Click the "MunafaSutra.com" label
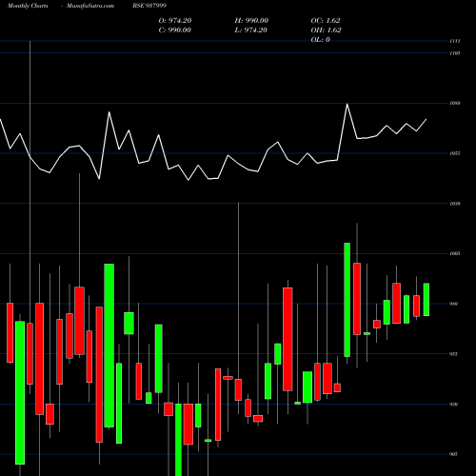This screenshot has width=476, height=476. [x=90, y=6]
